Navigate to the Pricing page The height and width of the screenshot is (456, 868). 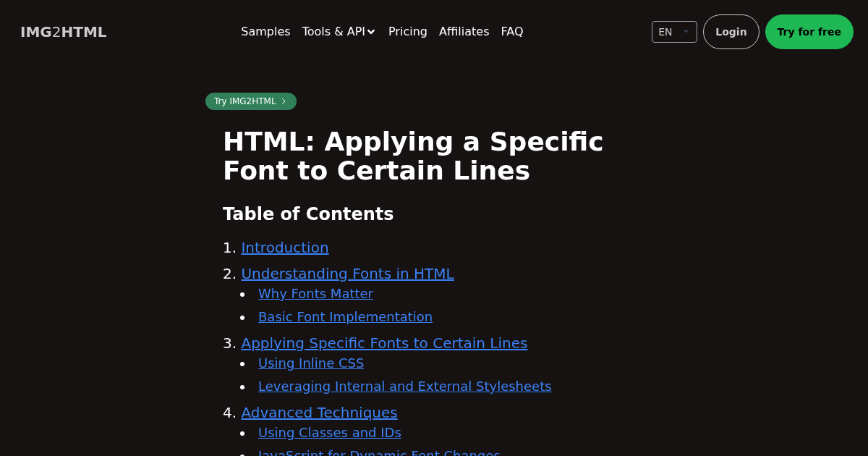point(408,32)
